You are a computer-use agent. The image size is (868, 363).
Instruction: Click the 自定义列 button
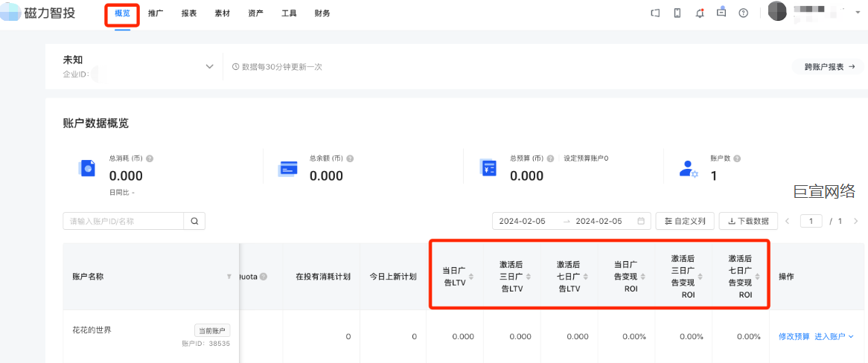[x=685, y=221]
